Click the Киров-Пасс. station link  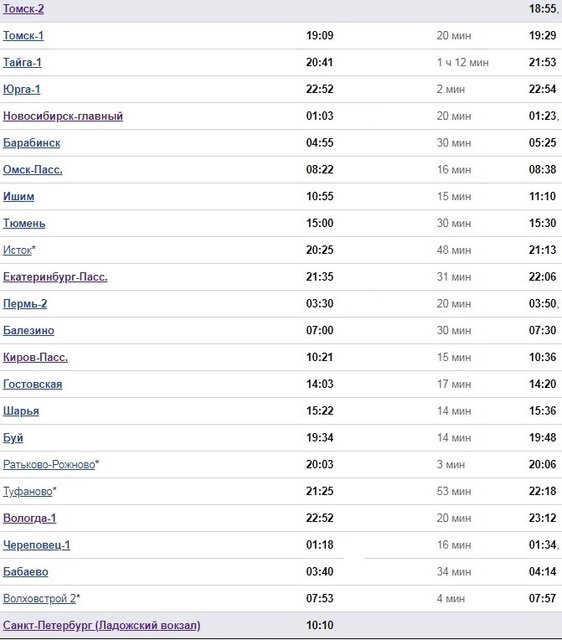point(36,357)
